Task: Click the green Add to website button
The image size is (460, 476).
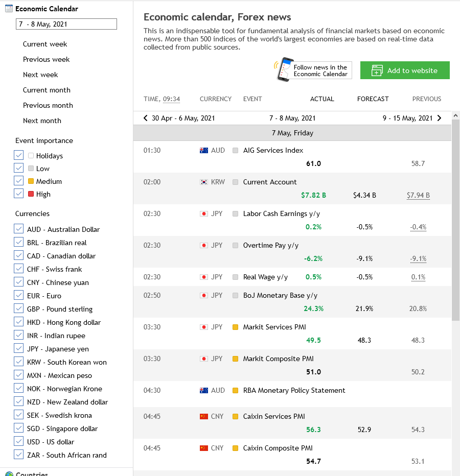Action: coord(405,70)
